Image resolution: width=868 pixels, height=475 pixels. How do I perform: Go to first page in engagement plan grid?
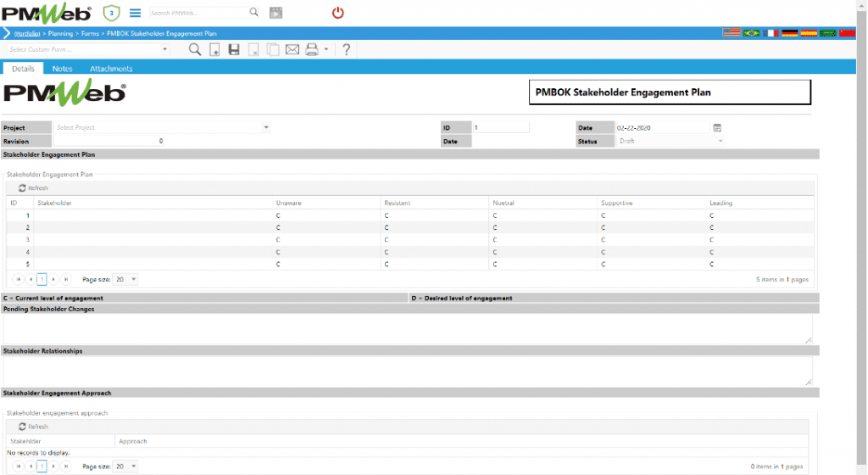(x=19, y=280)
